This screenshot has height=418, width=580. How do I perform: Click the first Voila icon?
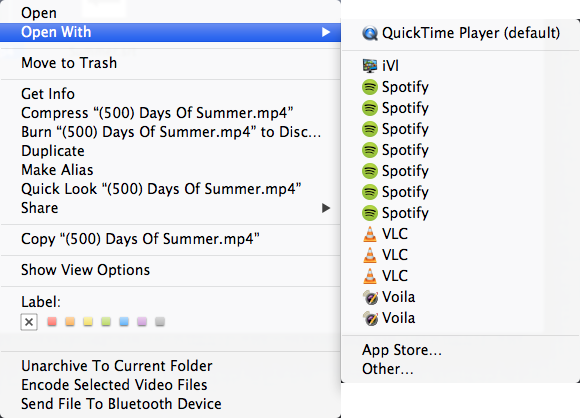(x=370, y=297)
